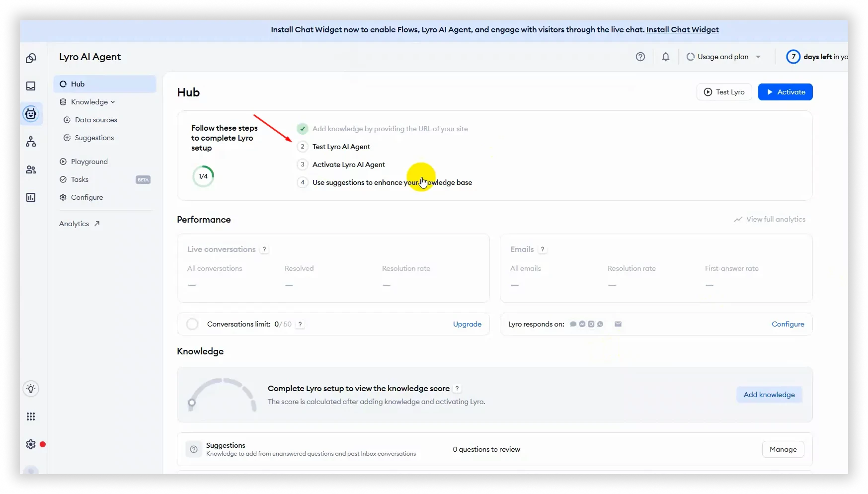Click the '0 questions to review' text
The height and width of the screenshot is (494, 868).
486,449
